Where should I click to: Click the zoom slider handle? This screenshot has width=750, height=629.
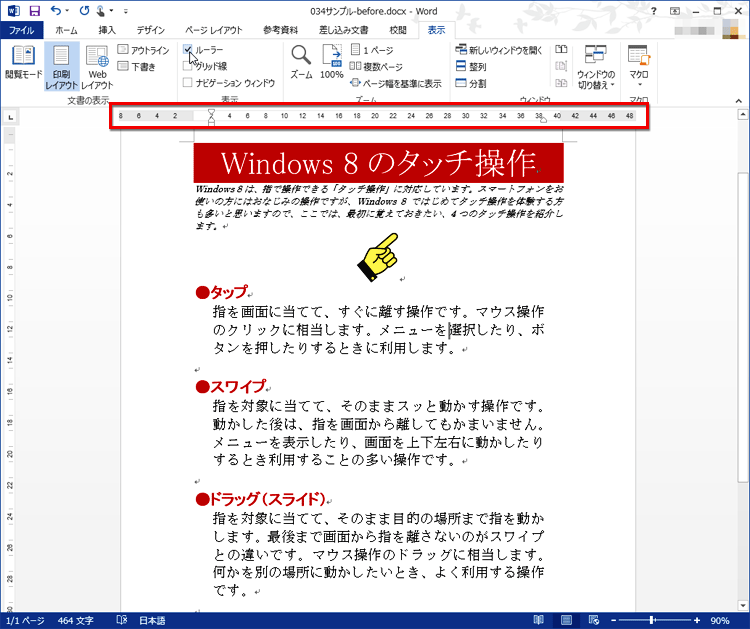pyautogui.click(x=652, y=620)
